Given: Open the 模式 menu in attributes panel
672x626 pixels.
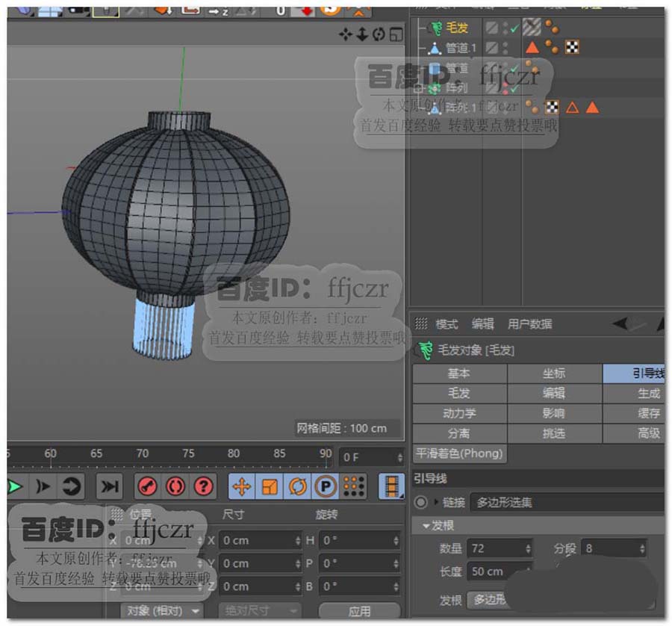Looking at the screenshot, I should pyautogui.click(x=447, y=324).
